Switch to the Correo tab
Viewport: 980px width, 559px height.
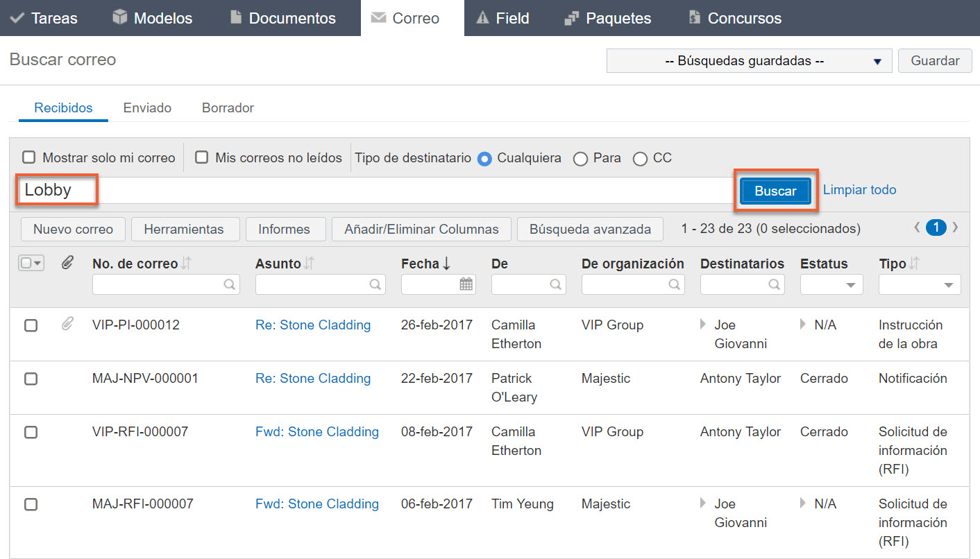pyautogui.click(x=412, y=18)
